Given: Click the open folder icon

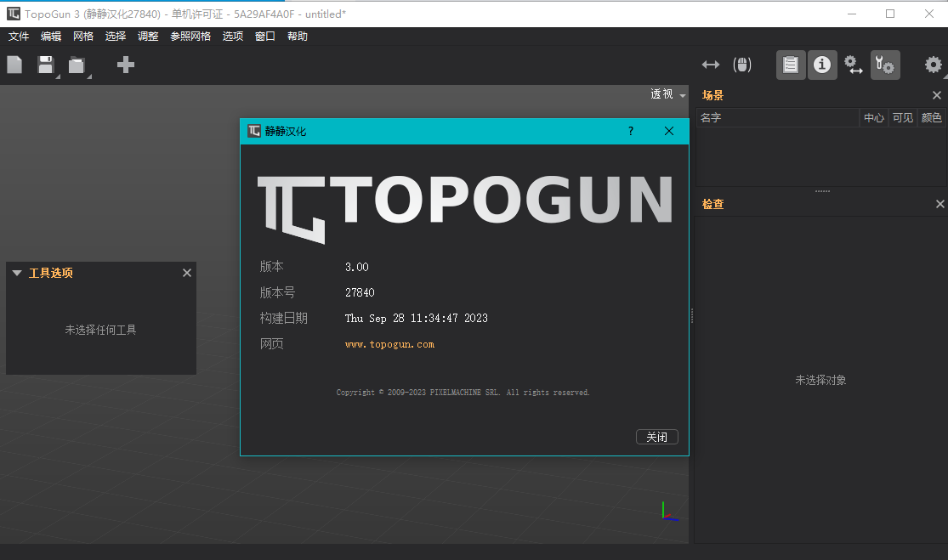Looking at the screenshot, I should coord(77,65).
